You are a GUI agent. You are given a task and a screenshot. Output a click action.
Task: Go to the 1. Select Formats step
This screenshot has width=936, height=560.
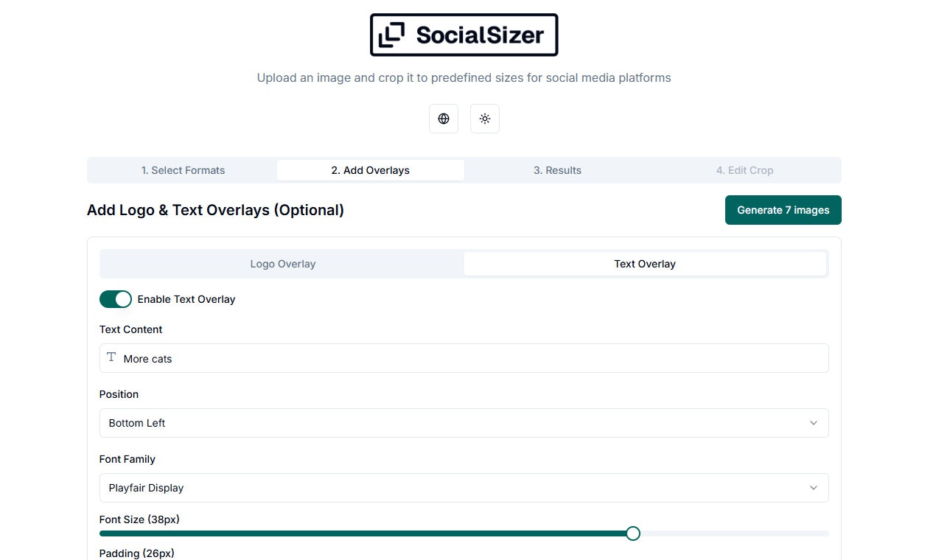point(184,170)
